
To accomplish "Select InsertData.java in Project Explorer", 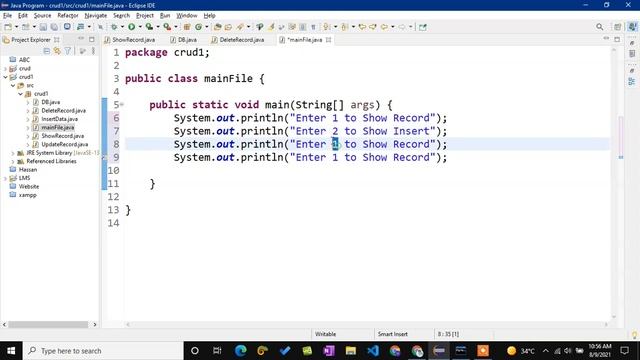I will (60, 119).
